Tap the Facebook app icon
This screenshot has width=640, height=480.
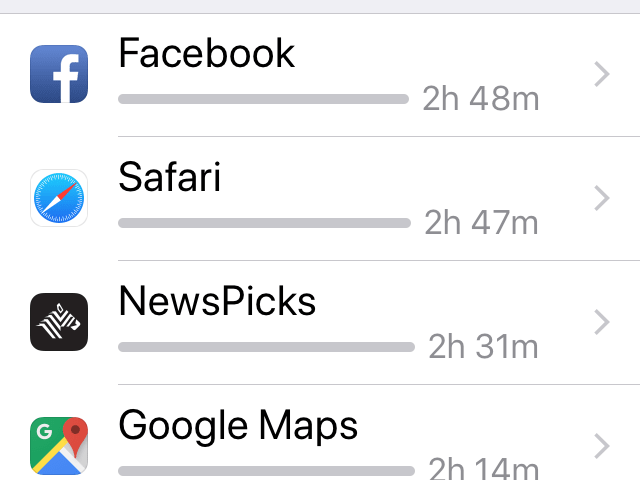pyautogui.click(x=59, y=74)
